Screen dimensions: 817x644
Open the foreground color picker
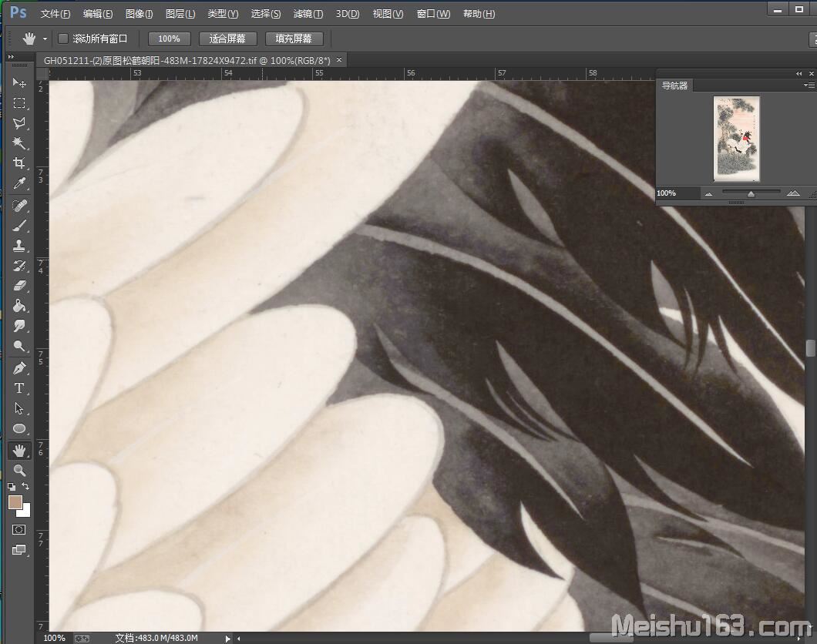tap(15, 502)
